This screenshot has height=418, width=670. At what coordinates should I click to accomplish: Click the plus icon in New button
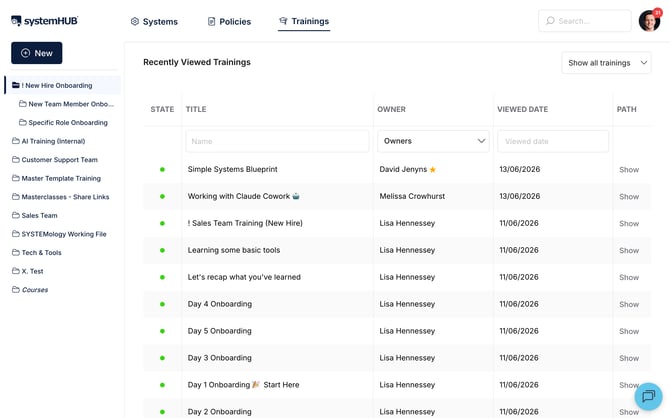point(25,53)
